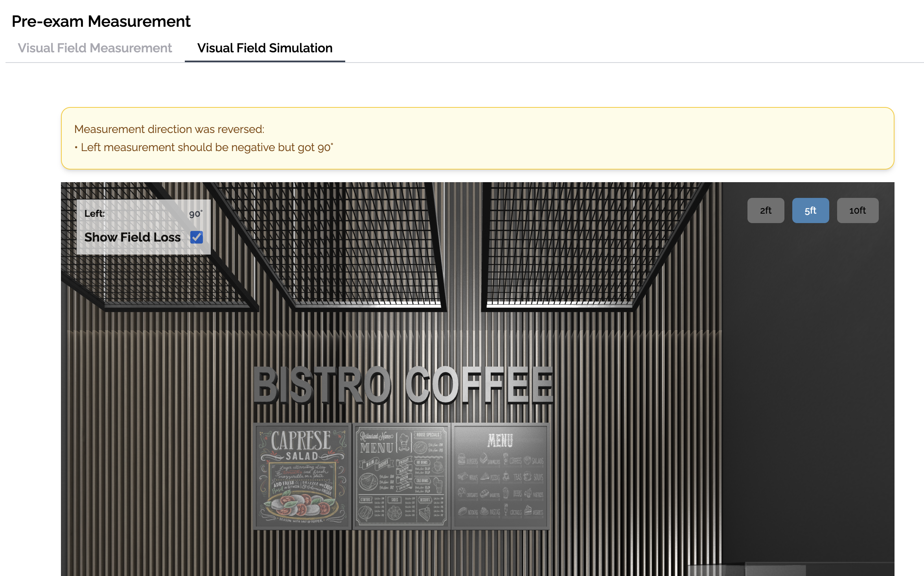Click the Restaurant Name Menu chalkboard
The width and height of the screenshot is (924, 576).
click(401, 476)
